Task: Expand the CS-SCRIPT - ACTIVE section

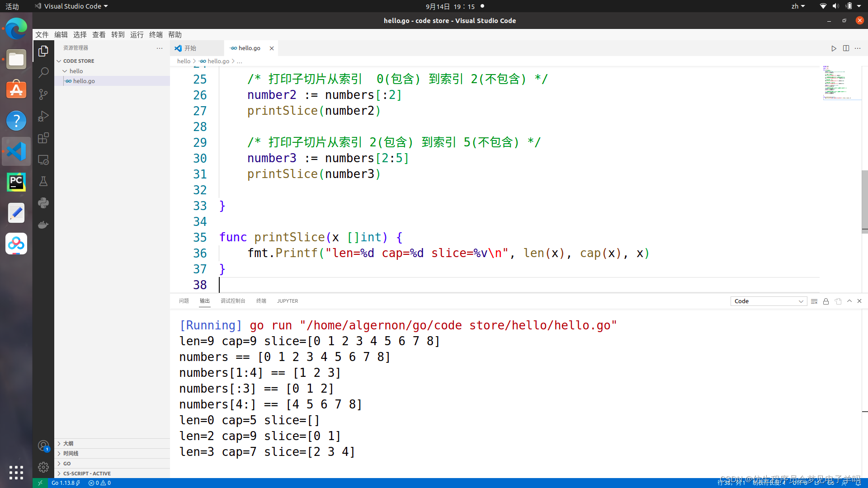Action: 112,474
